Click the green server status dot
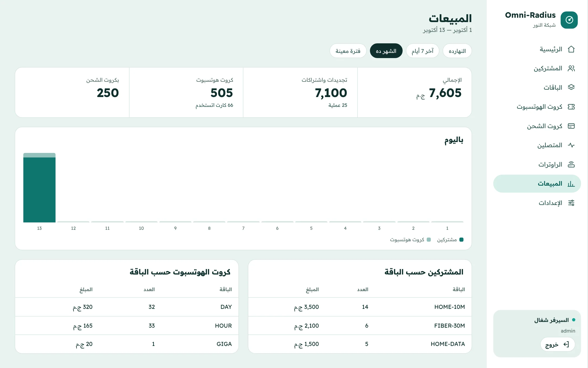Screen dimensions: 588x368 point(574,320)
